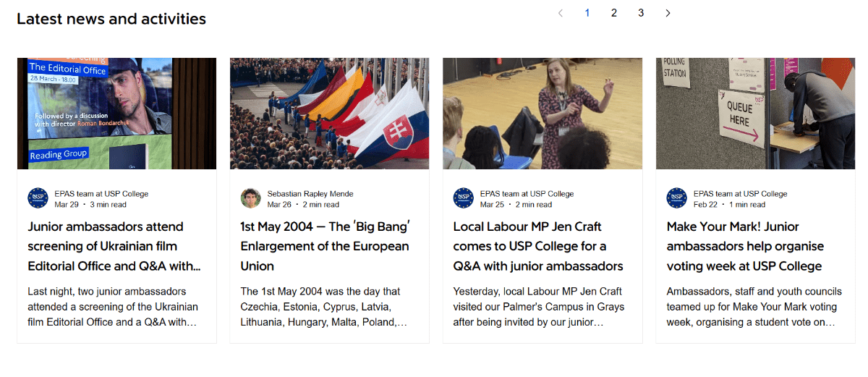Go to page 2 of news

tap(614, 13)
